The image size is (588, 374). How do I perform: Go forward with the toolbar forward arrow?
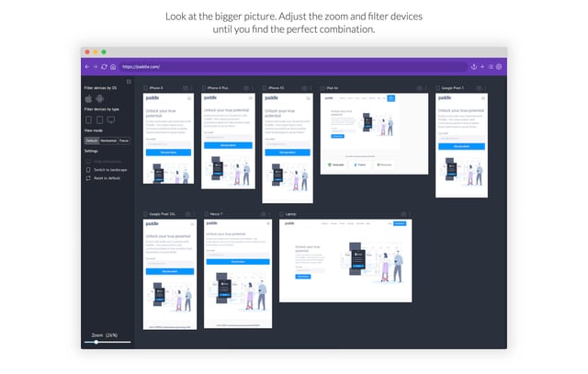click(96, 67)
